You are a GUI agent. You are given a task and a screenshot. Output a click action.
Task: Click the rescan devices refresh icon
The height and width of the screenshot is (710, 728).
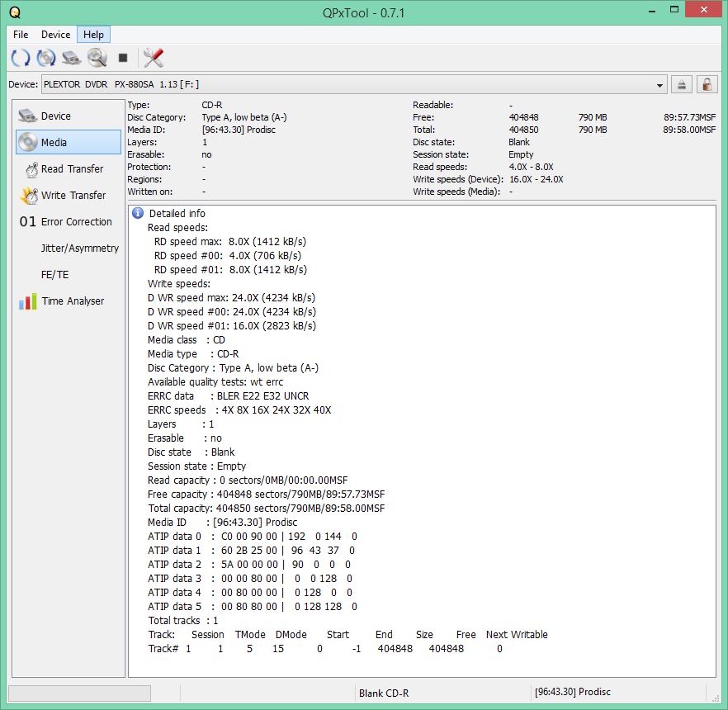(x=21, y=58)
